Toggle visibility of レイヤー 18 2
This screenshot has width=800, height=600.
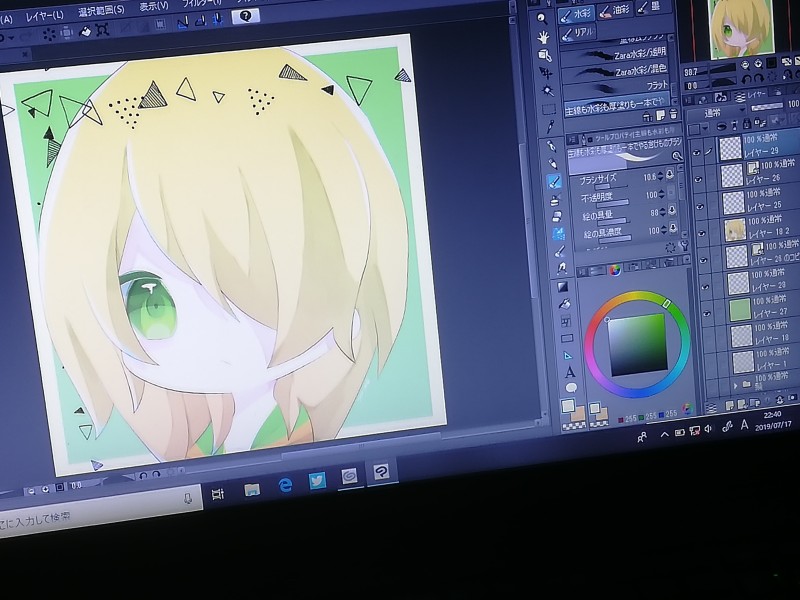702,233
